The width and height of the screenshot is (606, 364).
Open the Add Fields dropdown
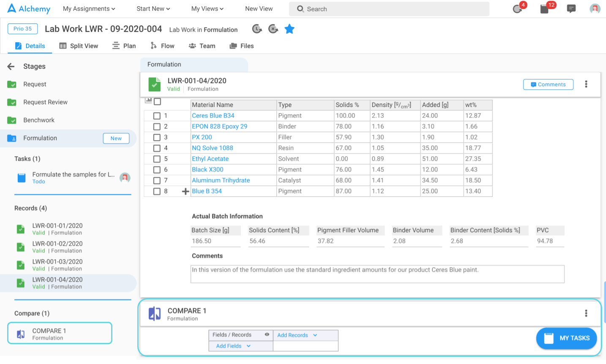pyautogui.click(x=233, y=346)
